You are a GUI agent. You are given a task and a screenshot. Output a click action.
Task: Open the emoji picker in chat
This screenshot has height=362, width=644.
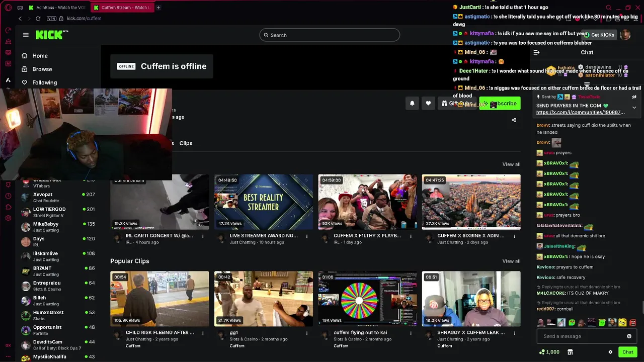tap(629, 336)
